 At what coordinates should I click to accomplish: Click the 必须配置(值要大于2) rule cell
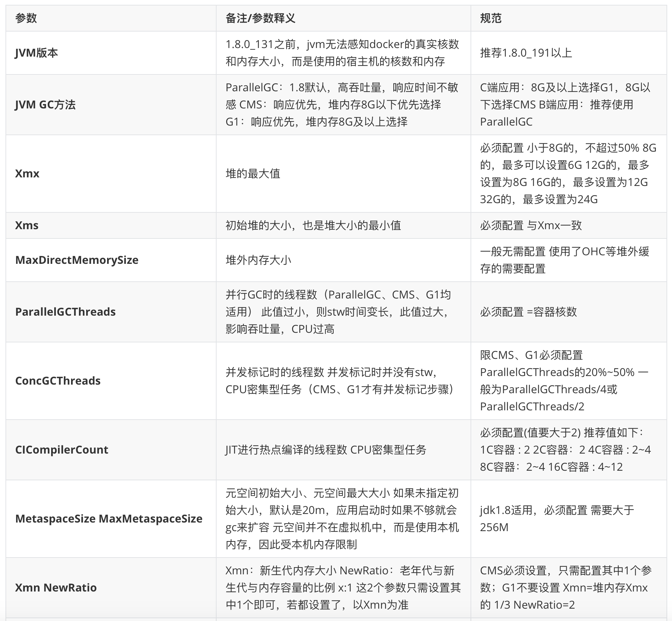pyautogui.click(x=569, y=450)
